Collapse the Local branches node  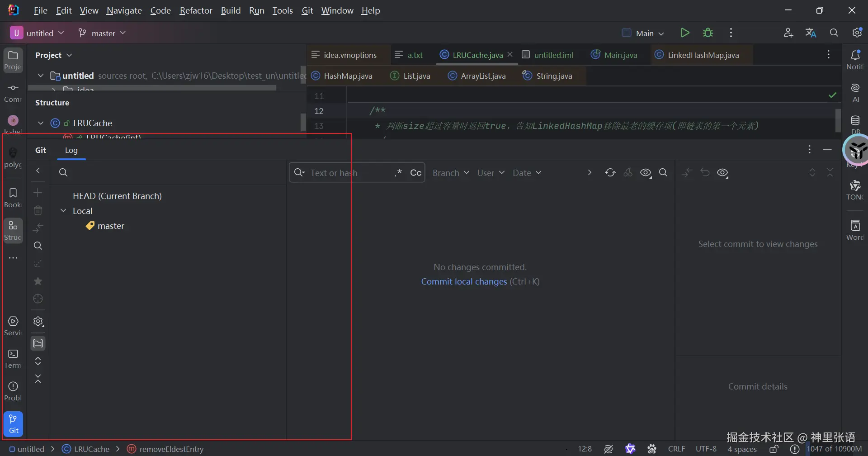(64, 211)
